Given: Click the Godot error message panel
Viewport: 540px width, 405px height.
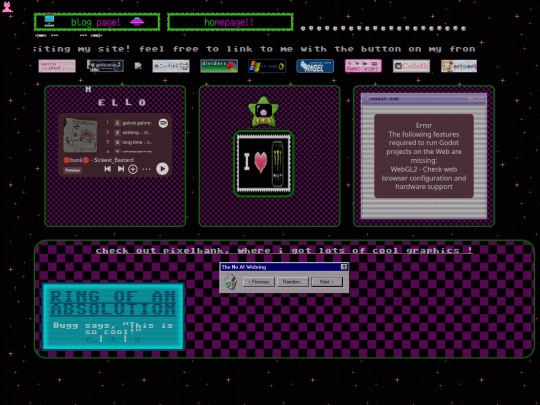Looking at the screenshot, I should [x=424, y=156].
